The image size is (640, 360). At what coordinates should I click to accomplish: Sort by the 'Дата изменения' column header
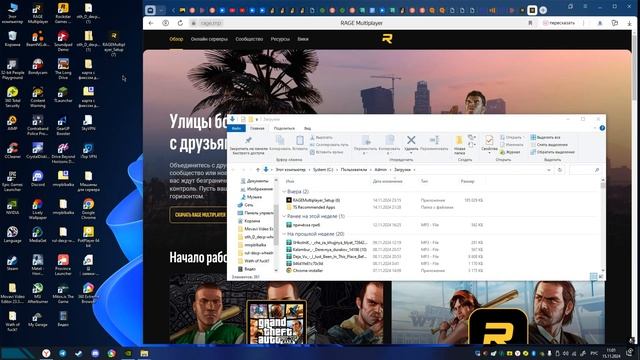click(x=387, y=181)
